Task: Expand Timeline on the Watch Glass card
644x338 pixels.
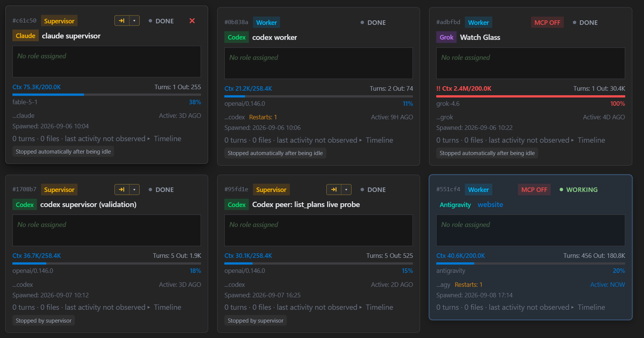Action: tap(588, 140)
